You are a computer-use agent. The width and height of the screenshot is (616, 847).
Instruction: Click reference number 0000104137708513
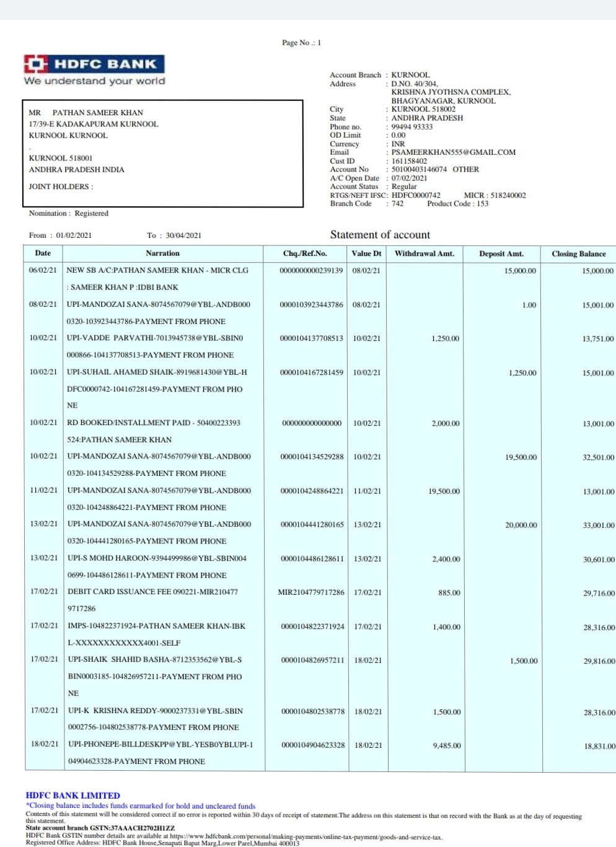click(312, 338)
